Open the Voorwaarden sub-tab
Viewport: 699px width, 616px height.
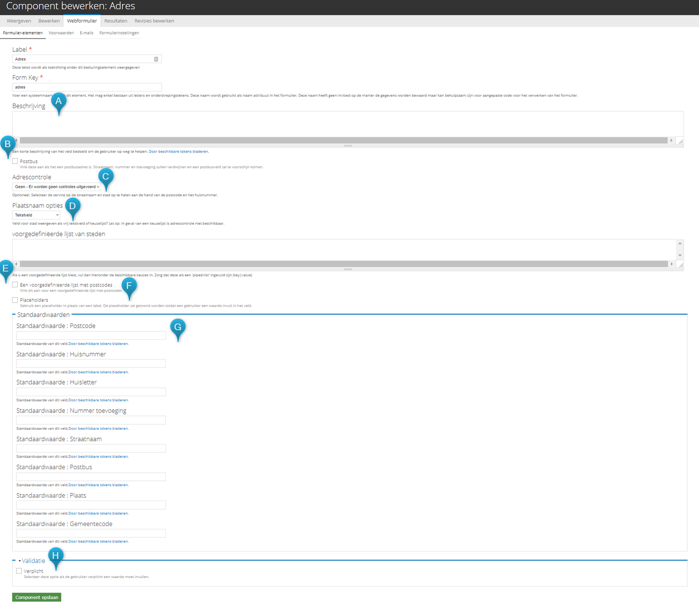(61, 33)
